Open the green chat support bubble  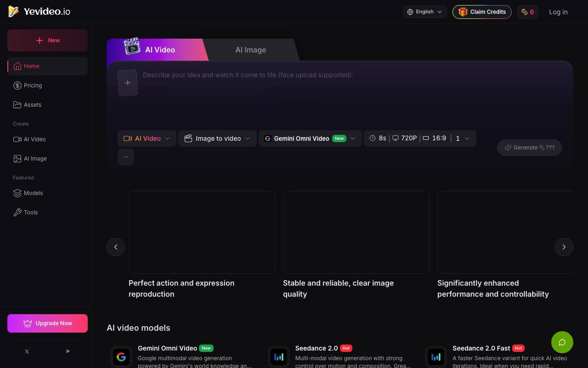tap(562, 342)
